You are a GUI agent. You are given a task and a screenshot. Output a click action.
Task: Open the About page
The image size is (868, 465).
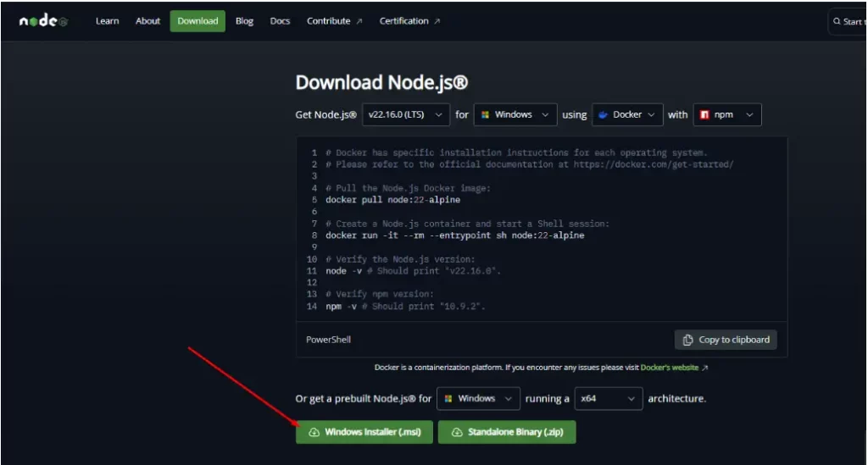147,21
